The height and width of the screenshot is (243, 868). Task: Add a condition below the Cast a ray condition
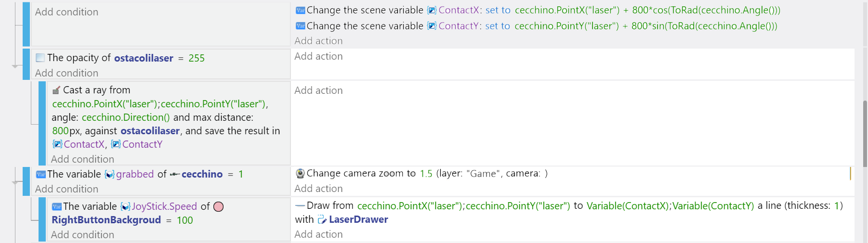pyautogui.click(x=82, y=159)
